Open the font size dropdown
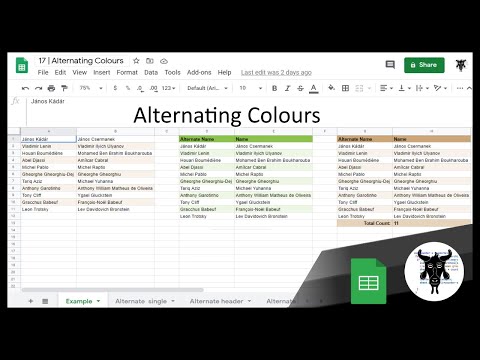Image resolution: width=480 pixels, height=360 pixels. [251, 88]
